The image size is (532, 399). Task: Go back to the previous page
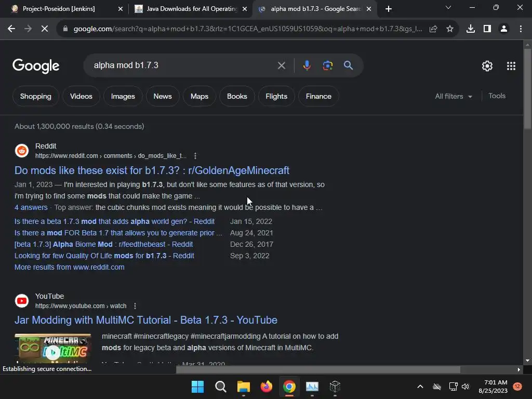click(11, 29)
